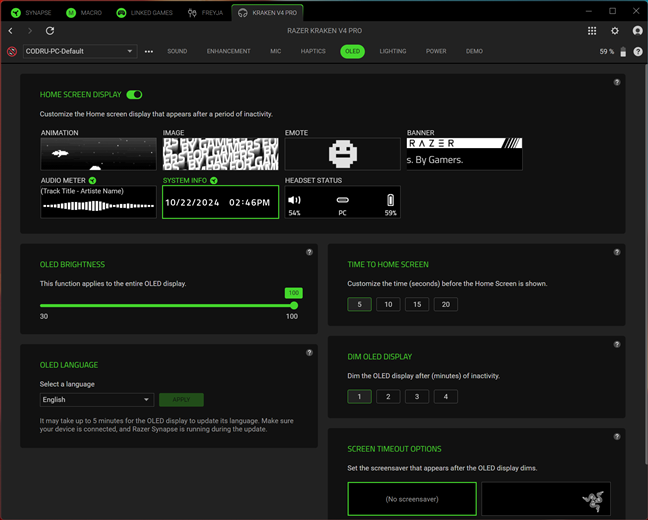The height and width of the screenshot is (520, 648).
Task: Go back with the left arrow
Action: [x=11, y=31]
